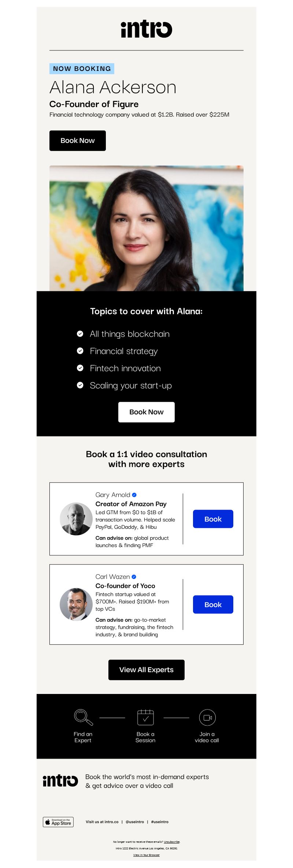Click Alana Ackerson's portrait photo
The image size is (293, 868).
146,228
